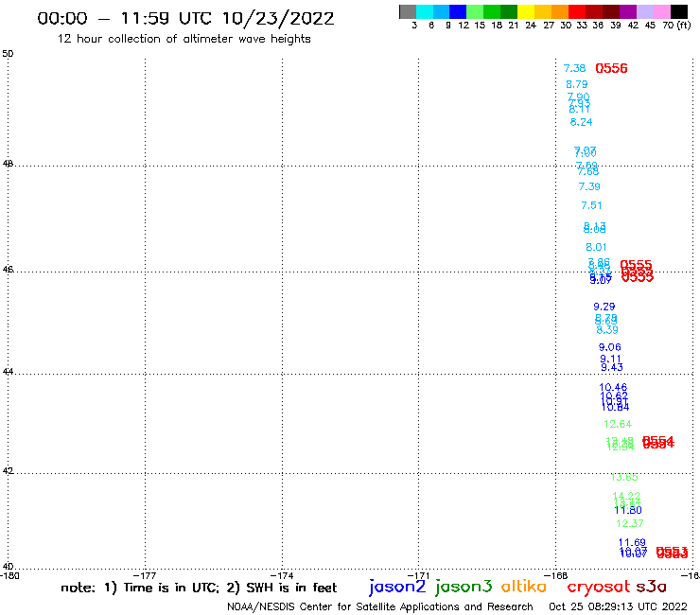Click the black swatch ending the legend
The width and height of the screenshot is (700, 615).
(x=678, y=11)
